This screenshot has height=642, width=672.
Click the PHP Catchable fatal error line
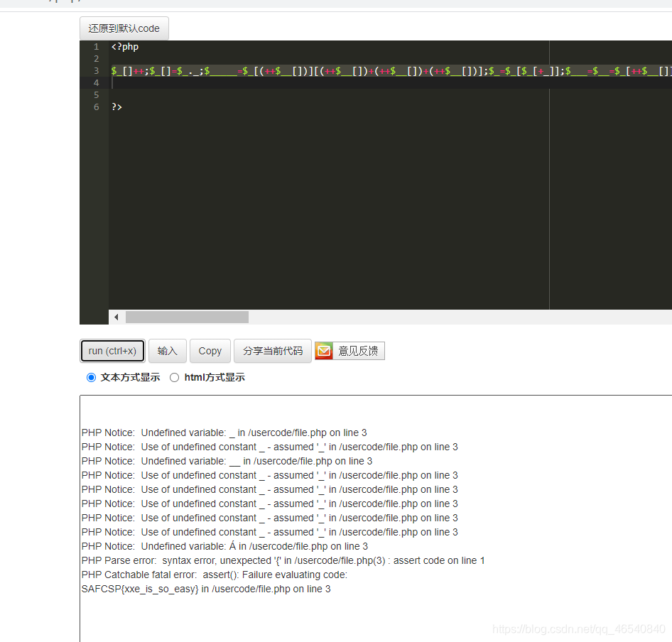coord(215,575)
